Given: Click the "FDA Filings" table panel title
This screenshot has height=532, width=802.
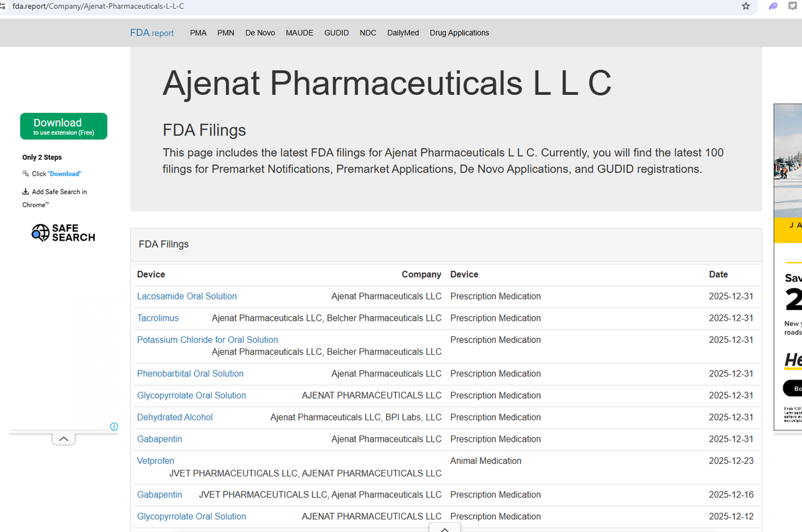Looking at the screenshot, I should tap(164, 244).
